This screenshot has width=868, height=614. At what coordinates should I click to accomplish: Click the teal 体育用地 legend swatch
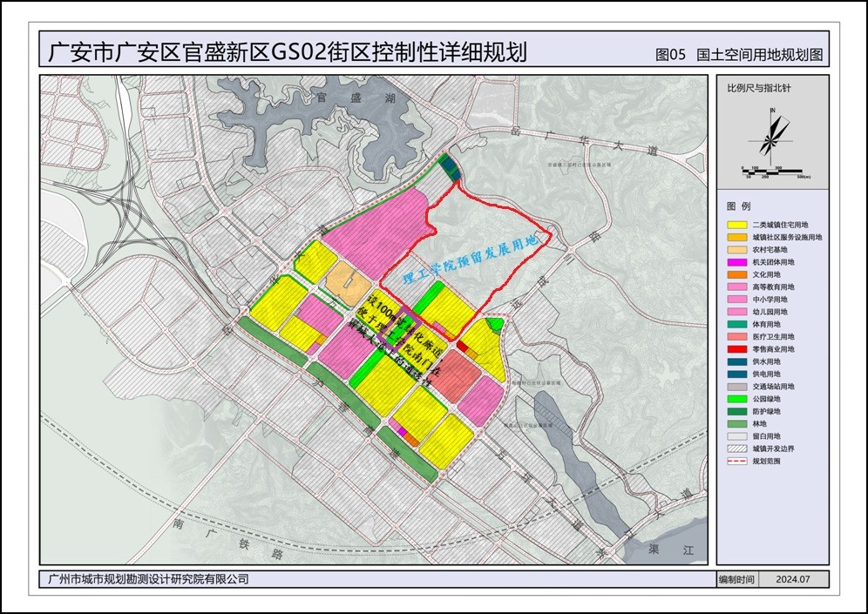(x=736, y=324)
